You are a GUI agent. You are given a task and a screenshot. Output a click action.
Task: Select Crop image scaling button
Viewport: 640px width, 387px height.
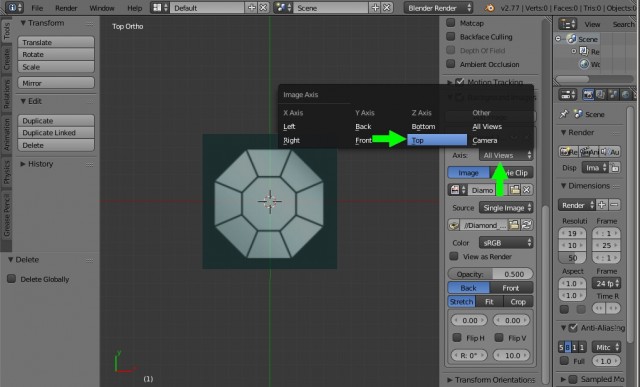tap(518, 302)
